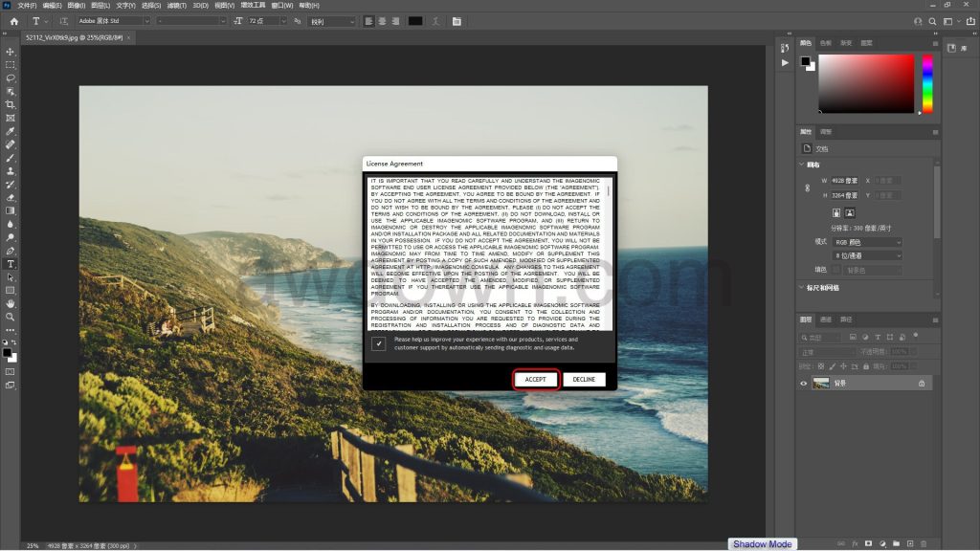The height and width of the screenshot is (551, 980).
Task: Switch to the 通道 channels tab
Action: point(825,320)
